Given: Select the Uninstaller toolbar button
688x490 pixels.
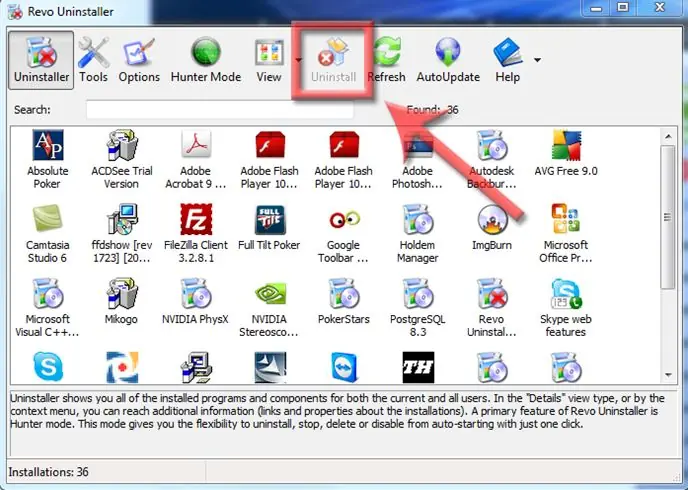Looking at the screenshot, I should 41,60.
